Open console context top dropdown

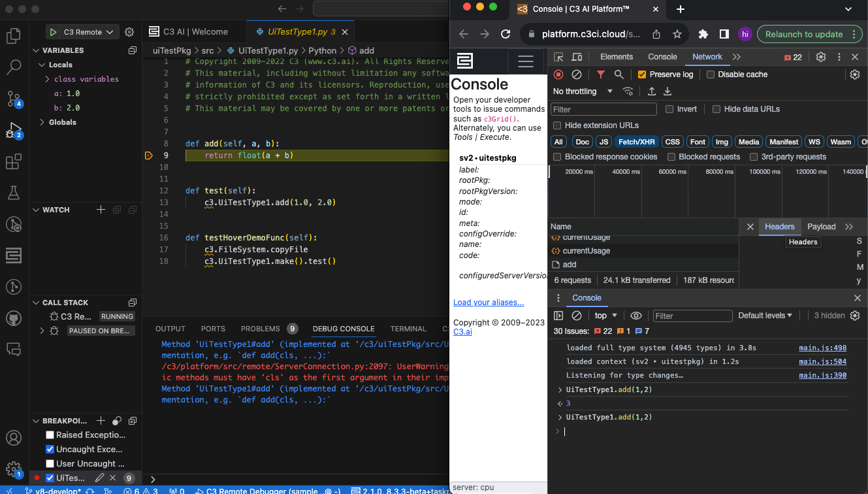tap(605, 316)
